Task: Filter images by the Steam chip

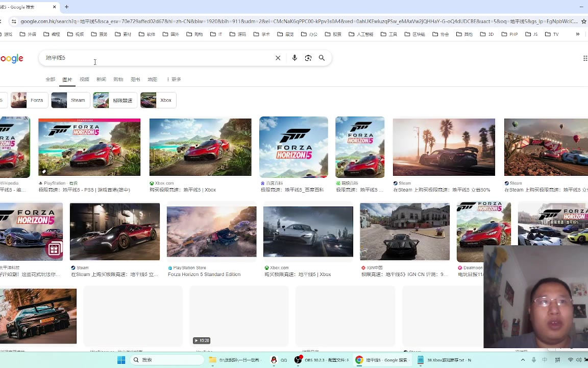Action: (x=70, y=100)
